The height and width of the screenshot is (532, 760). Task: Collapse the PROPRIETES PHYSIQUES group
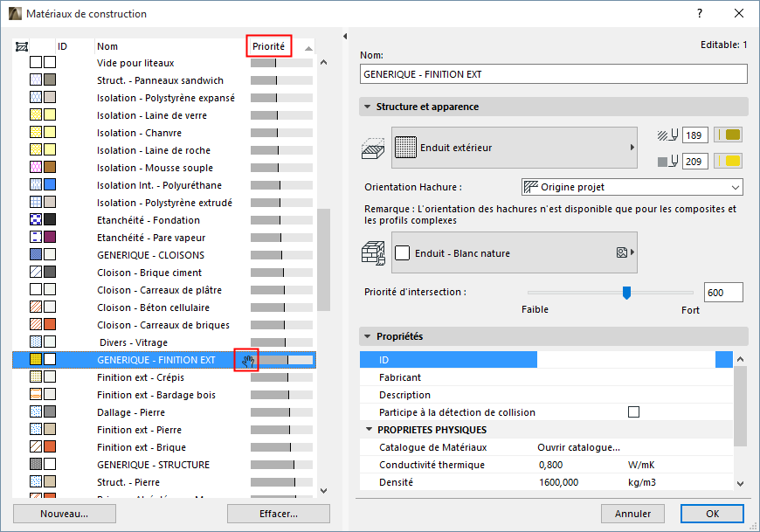pos(370,429)
